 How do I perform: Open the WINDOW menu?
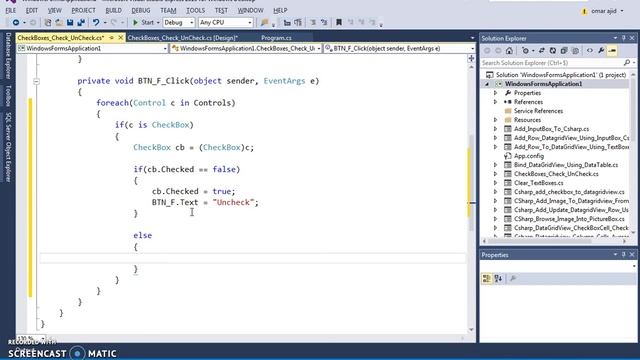tap(250, 10)
